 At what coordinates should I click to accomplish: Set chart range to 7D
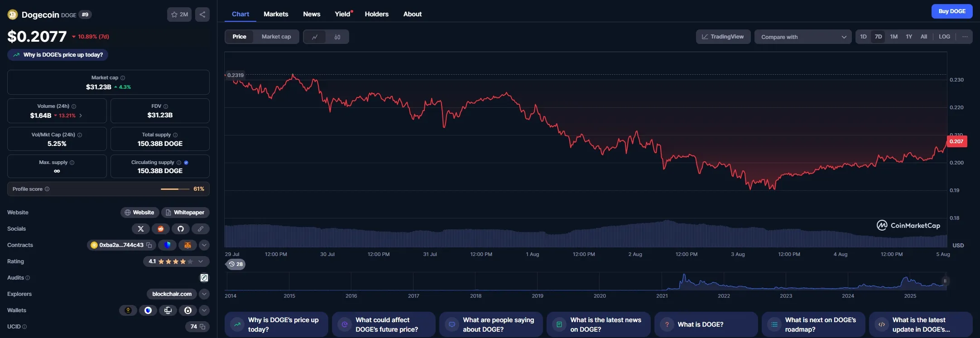point(879,37)
